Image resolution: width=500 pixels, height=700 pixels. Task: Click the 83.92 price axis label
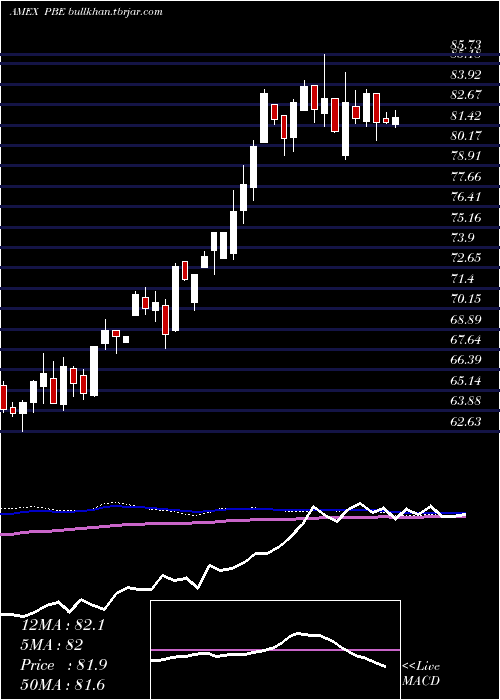click(x=466, y=75)
